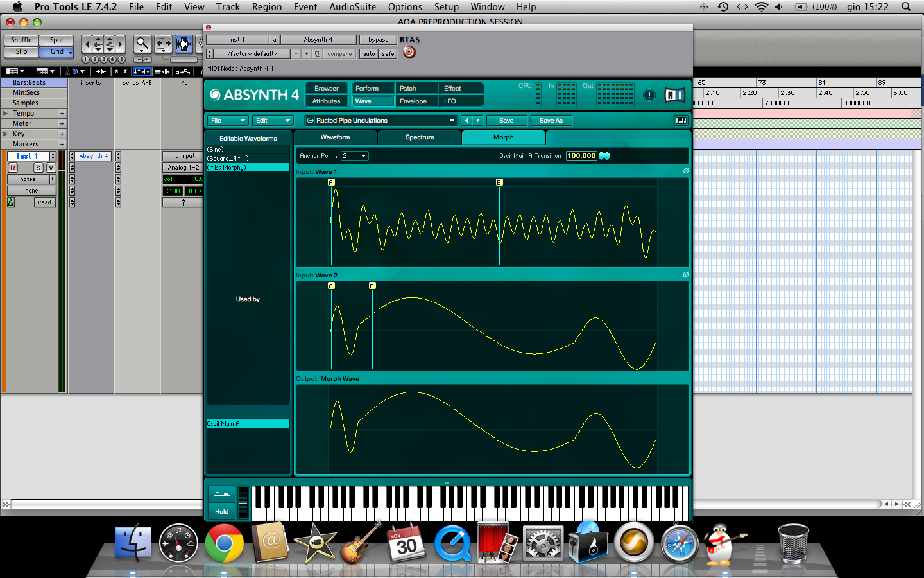Click Wave 2 edit icon at right
The image size is (924, 578).
685,274
